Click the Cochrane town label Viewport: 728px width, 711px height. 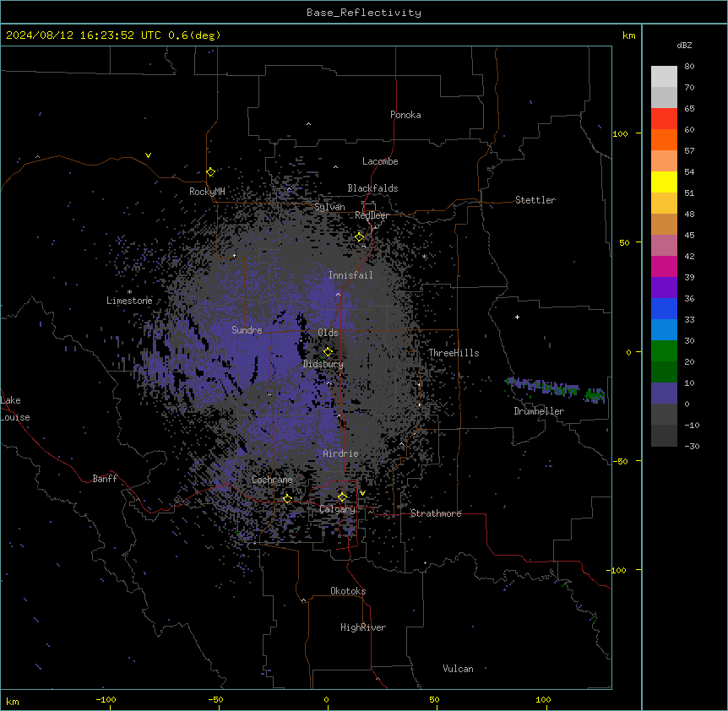click(272, 480)
